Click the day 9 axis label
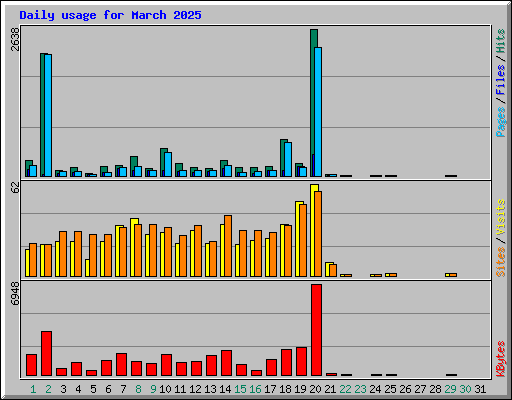The image size is (512, 400). [153, 389]
